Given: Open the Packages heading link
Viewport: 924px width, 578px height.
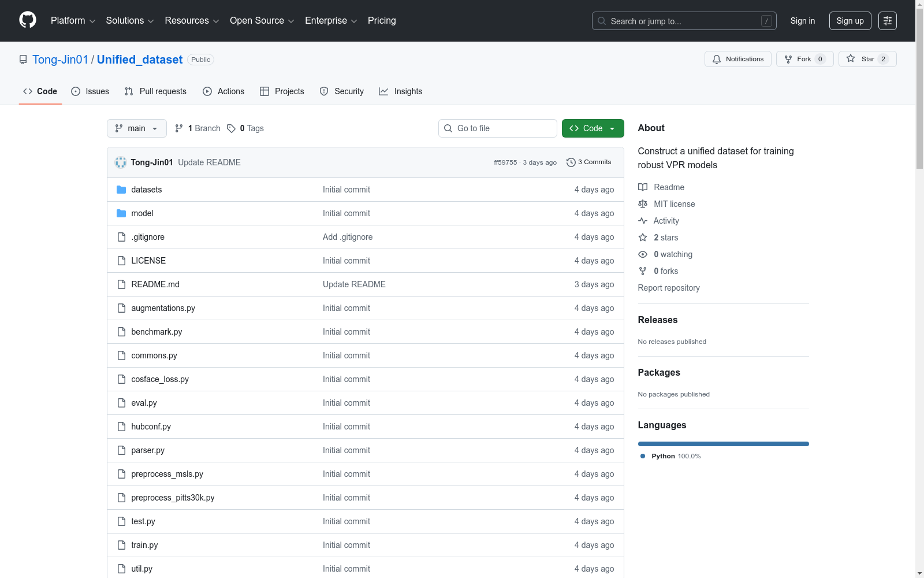Looking at the screenshot, I should pos(659,372).
